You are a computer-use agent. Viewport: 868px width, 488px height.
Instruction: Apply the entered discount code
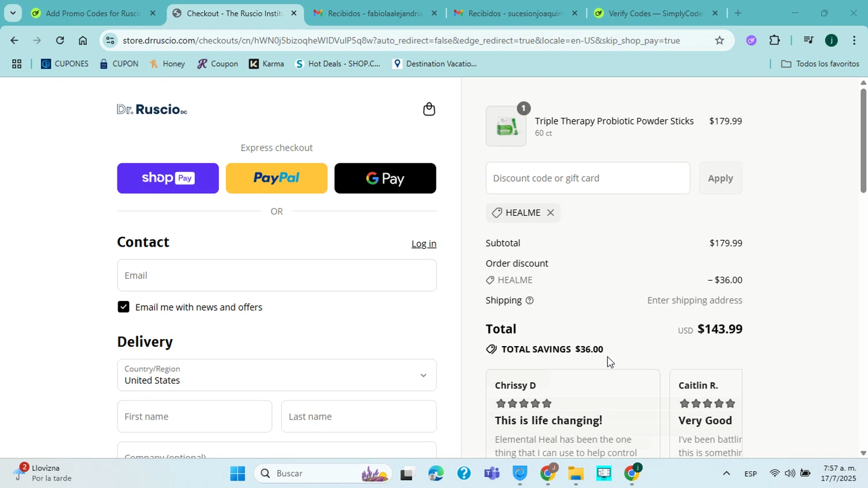pyautogui.click(x=720, y=178)
